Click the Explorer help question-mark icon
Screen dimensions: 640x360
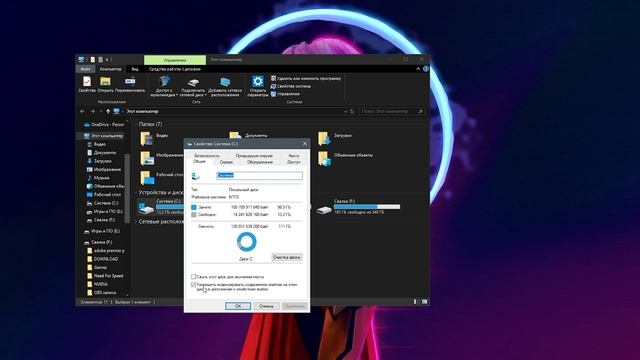coord(426,69)
